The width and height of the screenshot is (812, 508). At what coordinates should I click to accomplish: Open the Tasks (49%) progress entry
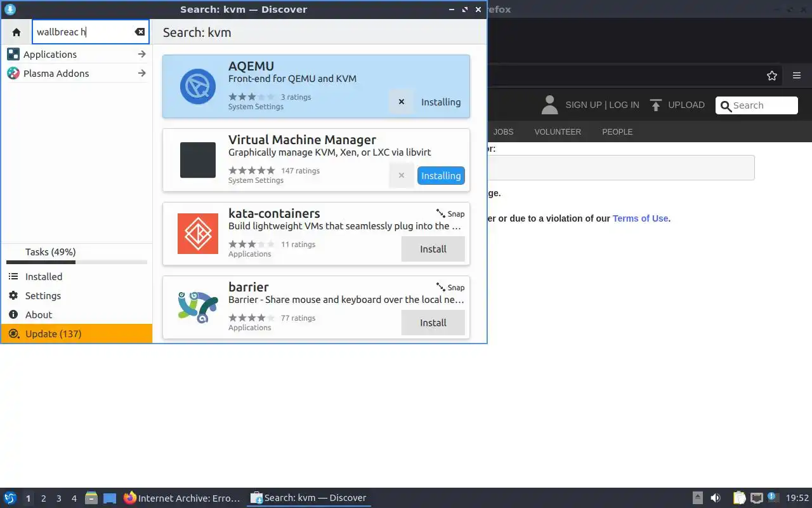(77, 254)
